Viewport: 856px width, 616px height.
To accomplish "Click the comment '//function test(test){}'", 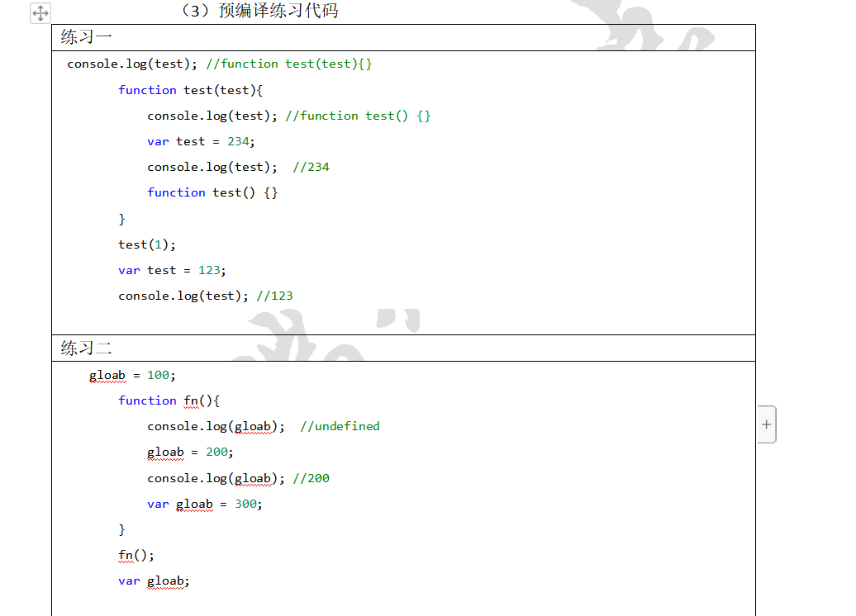I will pyautogui.click(x=289, y=64).
